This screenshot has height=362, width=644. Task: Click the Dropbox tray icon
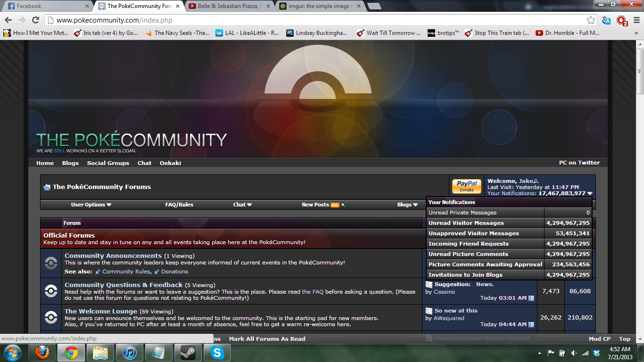pos(596,353)
